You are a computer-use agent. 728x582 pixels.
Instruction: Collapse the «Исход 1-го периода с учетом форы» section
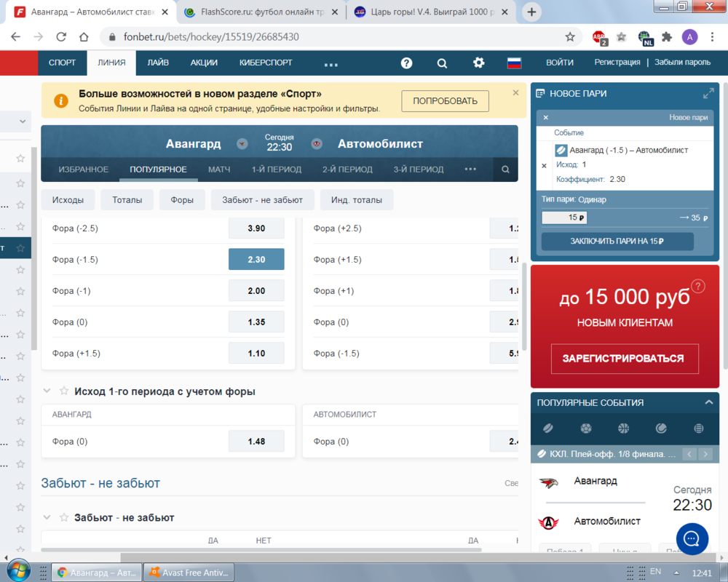[x=47, y=391]
